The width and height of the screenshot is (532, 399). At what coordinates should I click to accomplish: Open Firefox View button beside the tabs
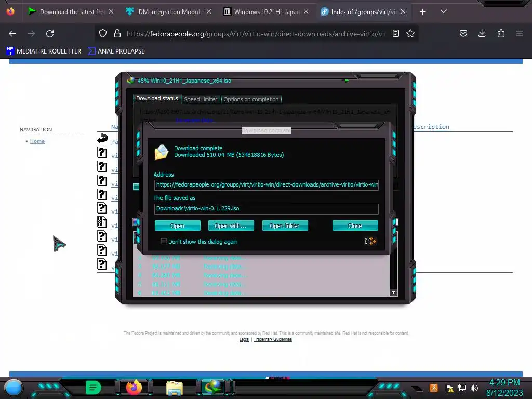tap(10, 11)
